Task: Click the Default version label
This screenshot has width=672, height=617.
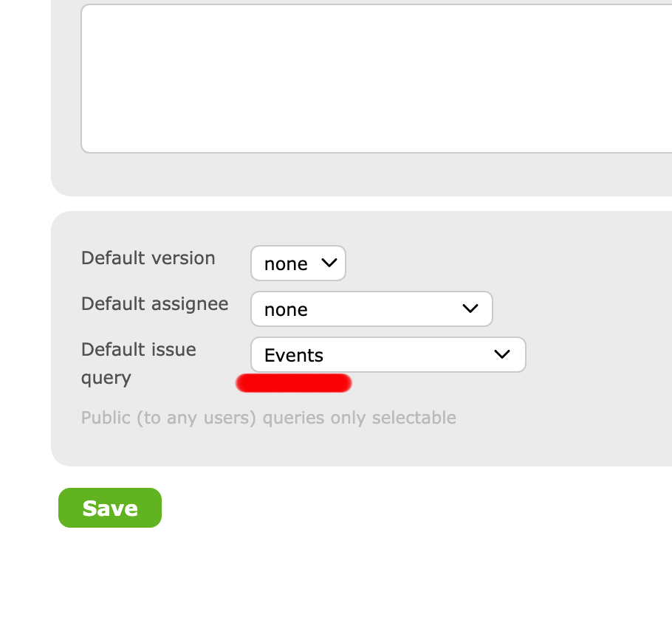Action: 148,258
